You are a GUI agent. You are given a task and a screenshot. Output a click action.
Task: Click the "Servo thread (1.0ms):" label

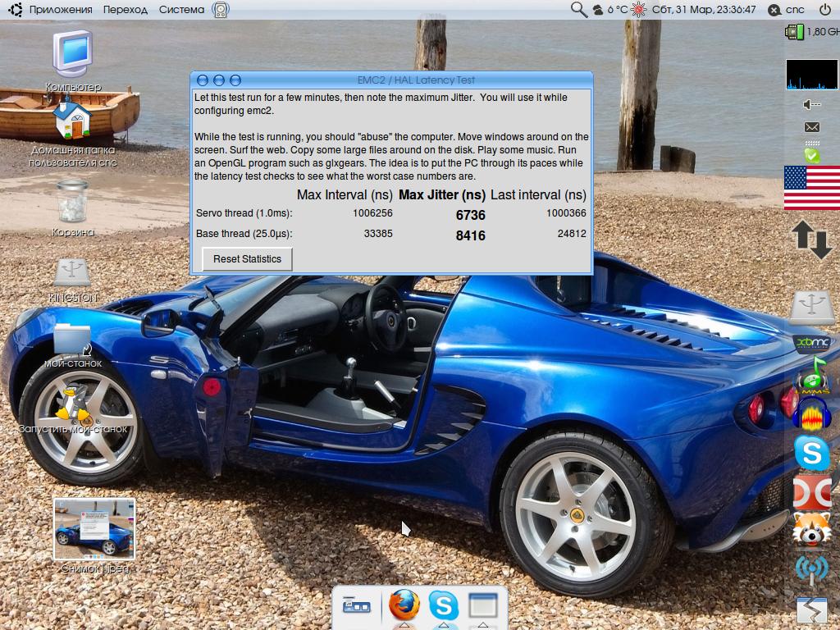pyautogui.click(x=244, y=213)
